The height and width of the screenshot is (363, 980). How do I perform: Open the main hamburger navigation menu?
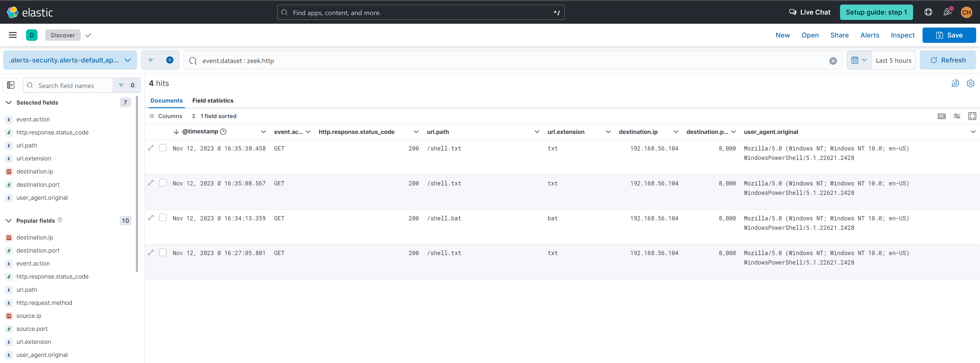point(13,35)
